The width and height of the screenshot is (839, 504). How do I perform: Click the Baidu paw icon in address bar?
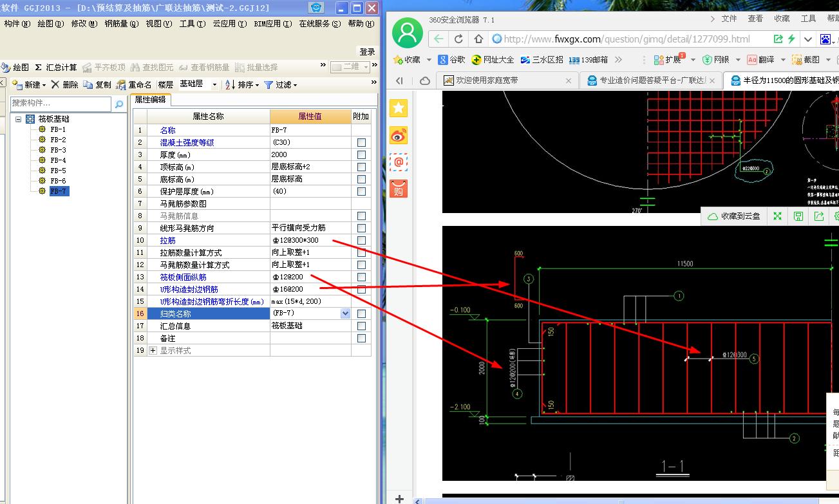pyautogui.click(x=825, y=39)
